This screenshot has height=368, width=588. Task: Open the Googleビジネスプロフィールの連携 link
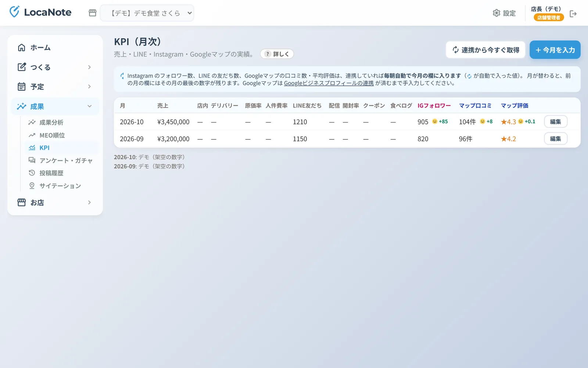click(329, 83)
